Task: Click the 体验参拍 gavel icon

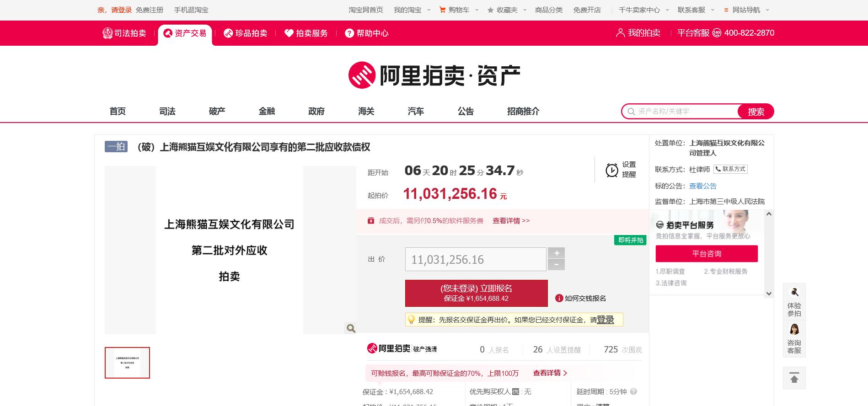Action: tap(794, 292)
